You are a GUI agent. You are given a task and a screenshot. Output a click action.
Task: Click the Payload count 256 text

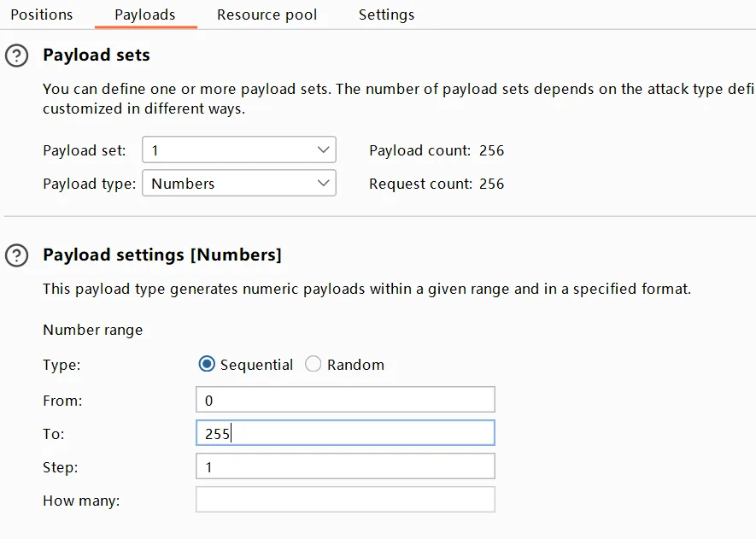point(437,150)
